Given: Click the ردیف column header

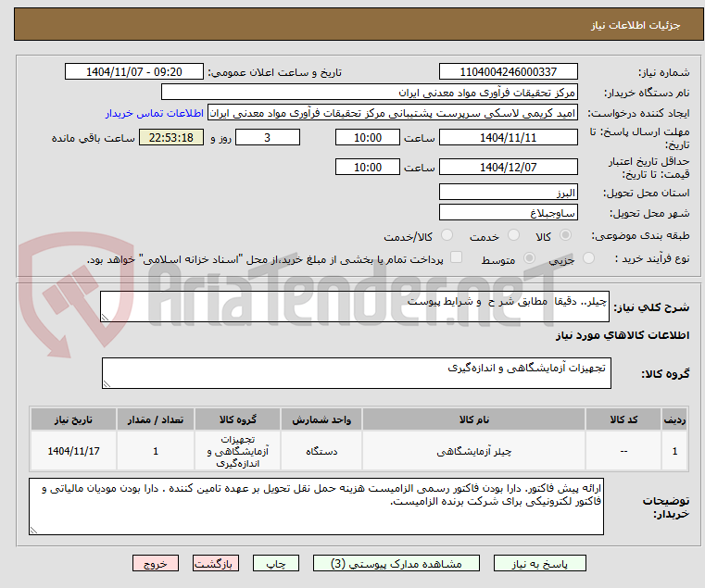Looking at the screenshot, I should click(x=674, y=419).
